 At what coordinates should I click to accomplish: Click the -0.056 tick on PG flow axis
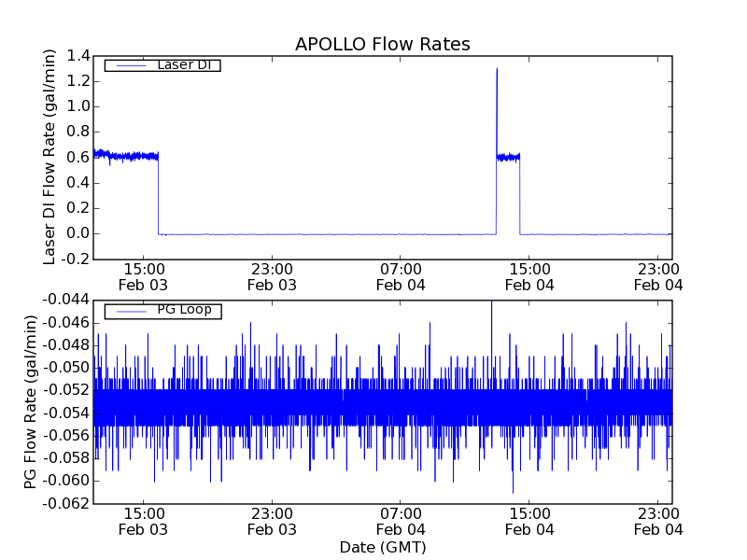(x=65, y=435)
